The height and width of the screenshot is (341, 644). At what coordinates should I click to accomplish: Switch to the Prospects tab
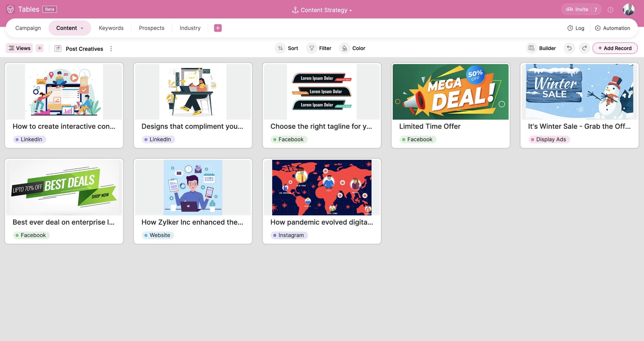pos(151,28)
